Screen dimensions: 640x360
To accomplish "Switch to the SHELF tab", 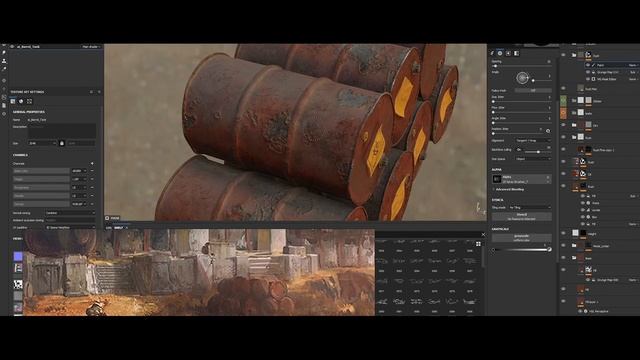I will pos(118,228).
